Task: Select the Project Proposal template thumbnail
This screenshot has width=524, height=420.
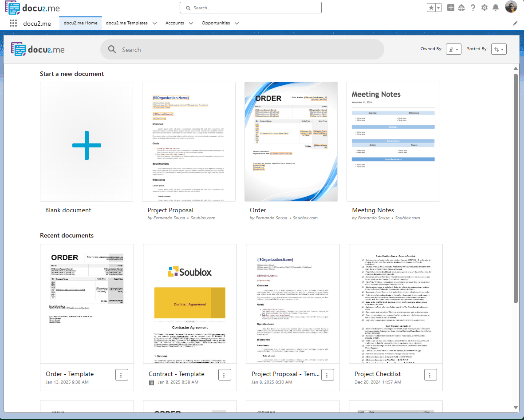Action: coord(189,142)
